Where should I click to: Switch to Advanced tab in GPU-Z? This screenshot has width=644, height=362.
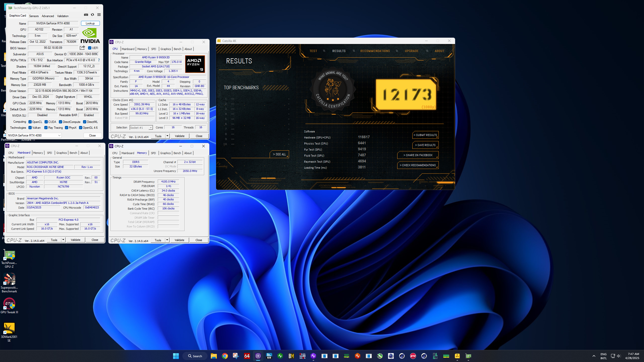(48, 16)
